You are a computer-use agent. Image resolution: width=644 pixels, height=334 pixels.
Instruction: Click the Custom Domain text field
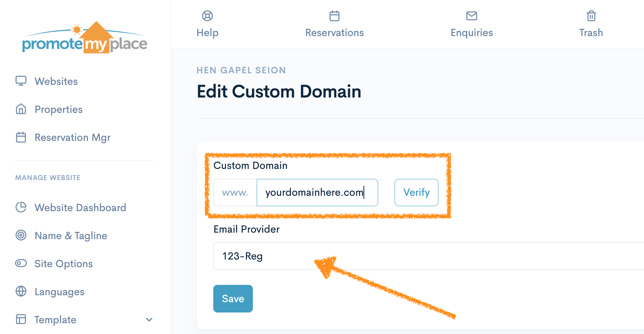317,192
